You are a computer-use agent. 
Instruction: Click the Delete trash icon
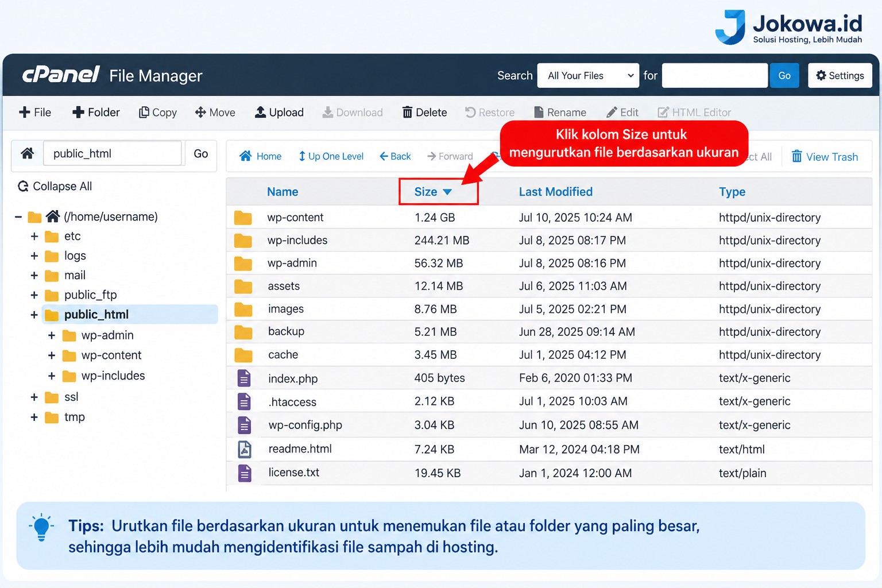407,113
